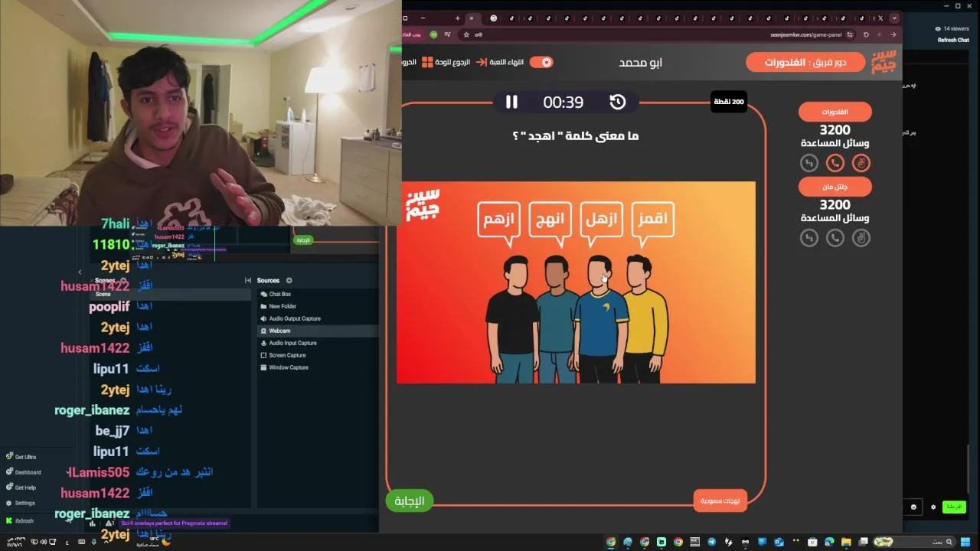The width and height of the screenshot is (980, 551).
Task: Toggle the orange switch beside انتهاء اللعبة
Action: tap(541, 62)
